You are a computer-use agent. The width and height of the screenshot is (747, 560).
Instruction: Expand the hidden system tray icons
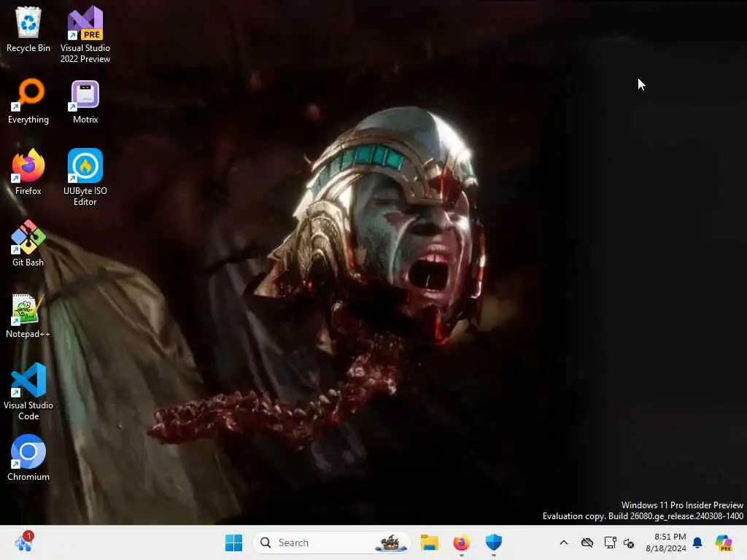coord(564,542)
